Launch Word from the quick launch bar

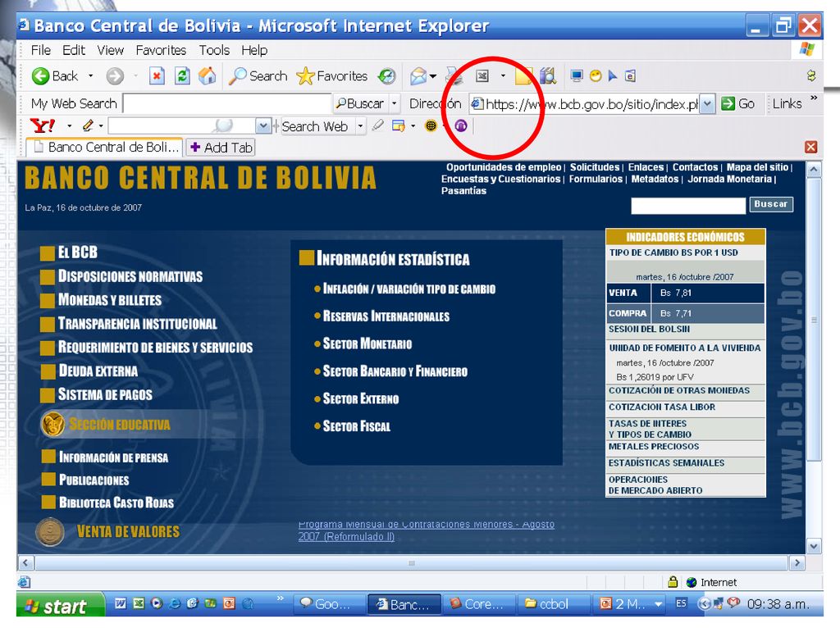pos(121,603)
